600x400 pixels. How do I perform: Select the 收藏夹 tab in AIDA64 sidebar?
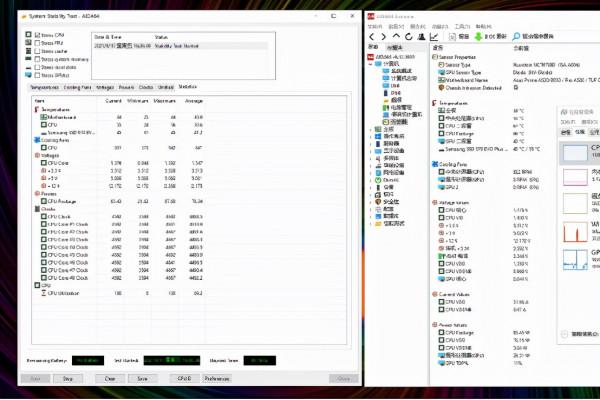[x=395, y=47]
